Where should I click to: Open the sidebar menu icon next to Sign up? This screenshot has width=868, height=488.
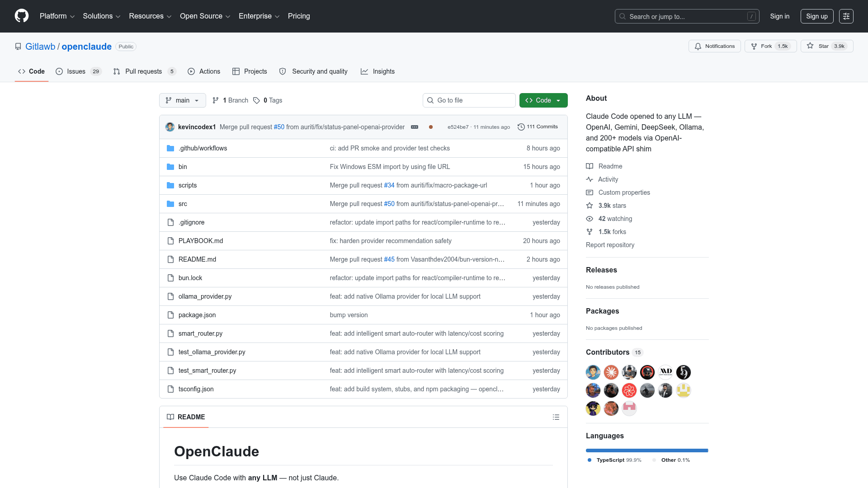pos(846,16)
